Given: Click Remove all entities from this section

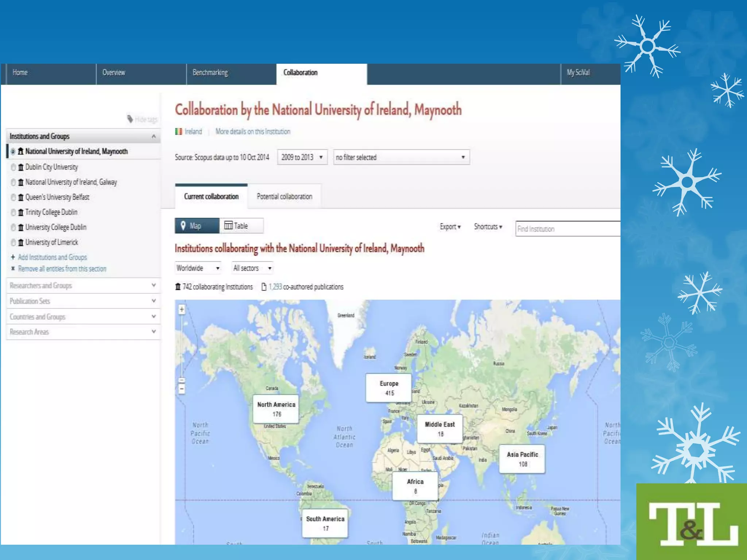Looking at the screenshot, I should coord(62,269).
